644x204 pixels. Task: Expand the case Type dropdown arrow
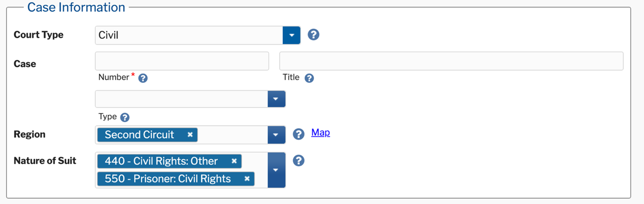tap(277, 99)
